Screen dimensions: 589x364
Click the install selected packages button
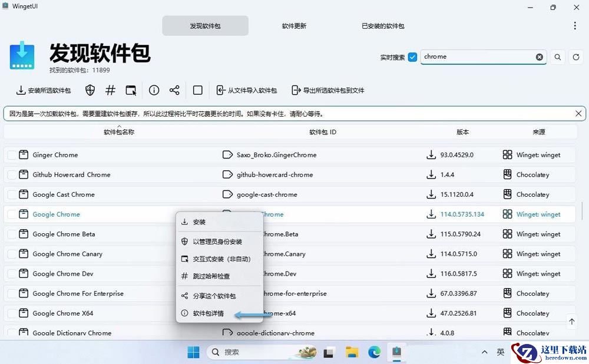pos(43,90)
